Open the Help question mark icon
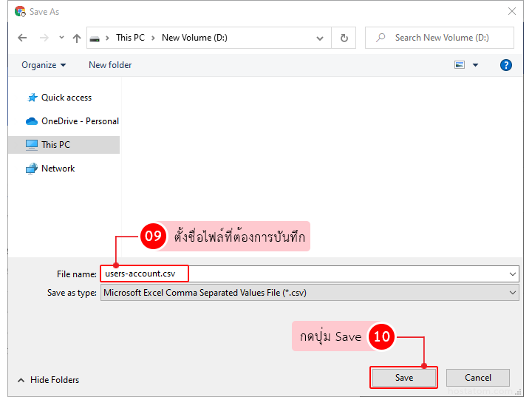This screenshot has height=397, width=532. click(x=506, y=65)
